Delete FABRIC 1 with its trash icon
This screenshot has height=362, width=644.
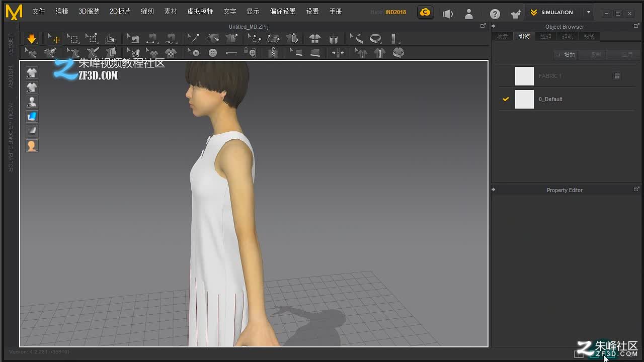pyautogui.click(x=617, y=76)
